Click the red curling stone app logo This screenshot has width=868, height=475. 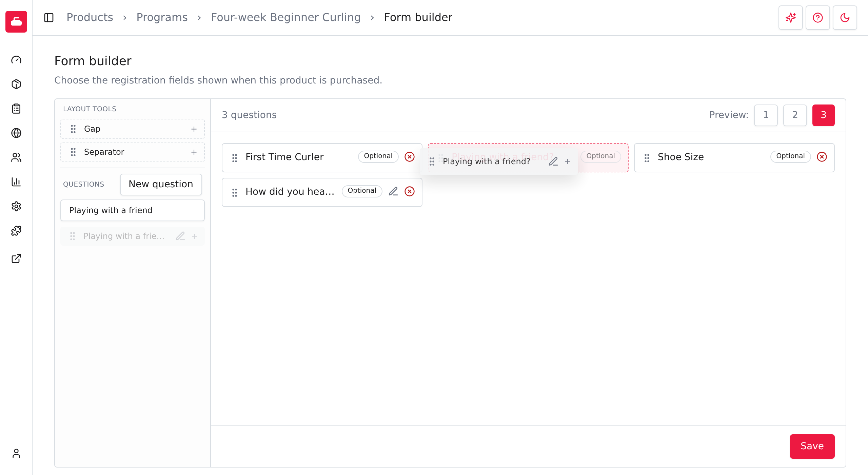16,22
